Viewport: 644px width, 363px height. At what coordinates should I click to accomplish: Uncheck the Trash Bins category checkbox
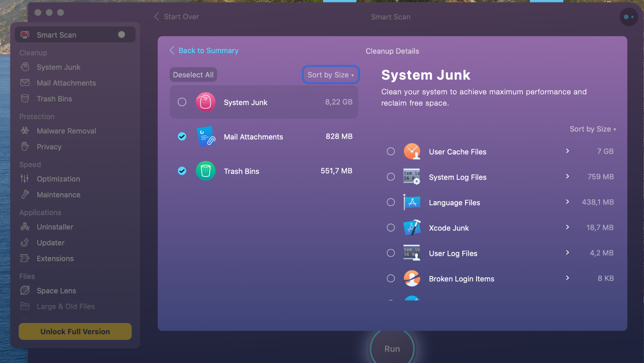182,171
